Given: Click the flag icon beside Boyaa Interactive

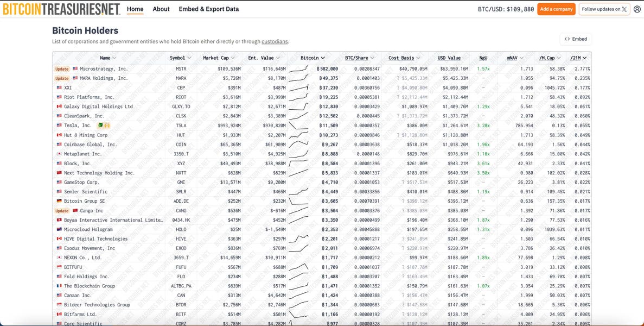Looking at the screenshot, I should coord(59,220).
